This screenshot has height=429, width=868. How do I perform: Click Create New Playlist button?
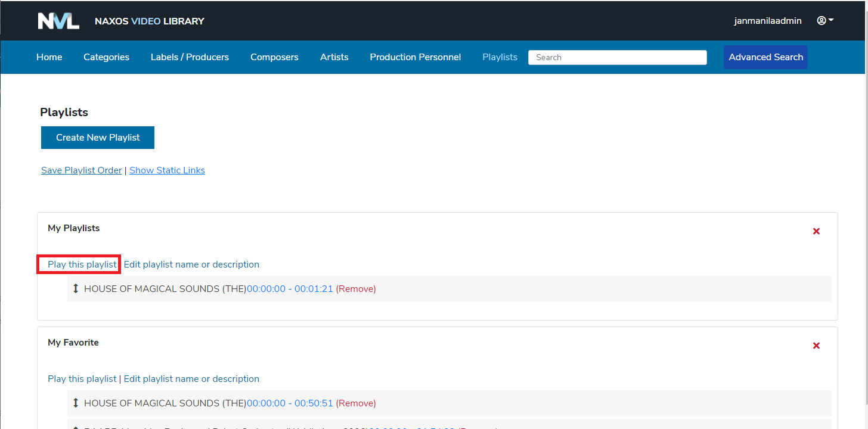pos(98,138)
